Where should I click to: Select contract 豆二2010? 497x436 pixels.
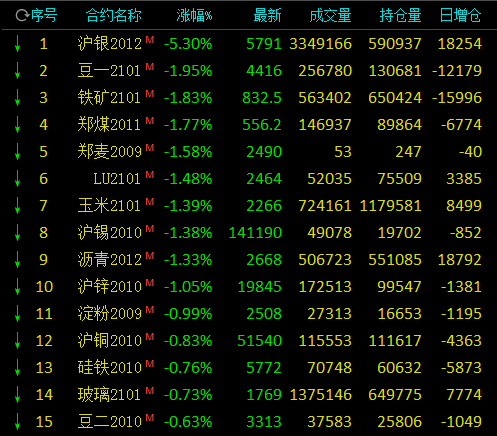pos(110,422)
